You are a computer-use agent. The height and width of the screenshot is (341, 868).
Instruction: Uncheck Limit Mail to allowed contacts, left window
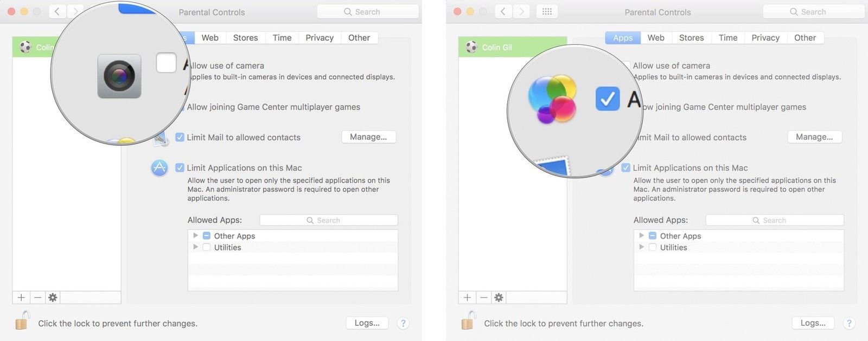(180, 138)
